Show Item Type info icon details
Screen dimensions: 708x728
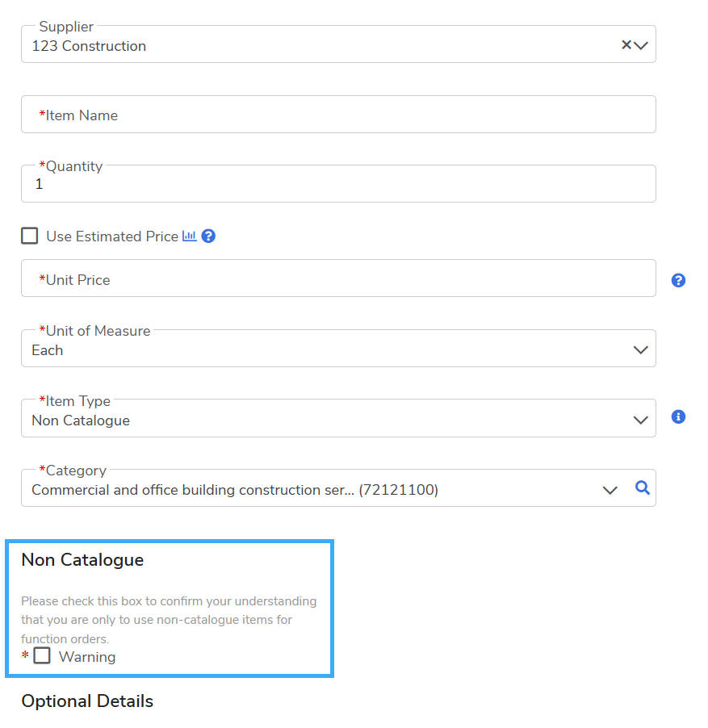[x=679, y=417]
